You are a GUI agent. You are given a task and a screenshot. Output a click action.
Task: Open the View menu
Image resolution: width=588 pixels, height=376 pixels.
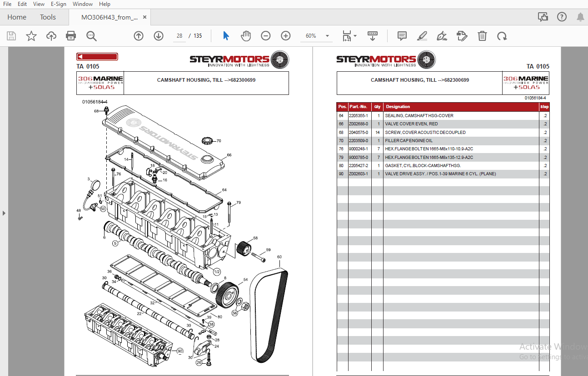(39, 4)
